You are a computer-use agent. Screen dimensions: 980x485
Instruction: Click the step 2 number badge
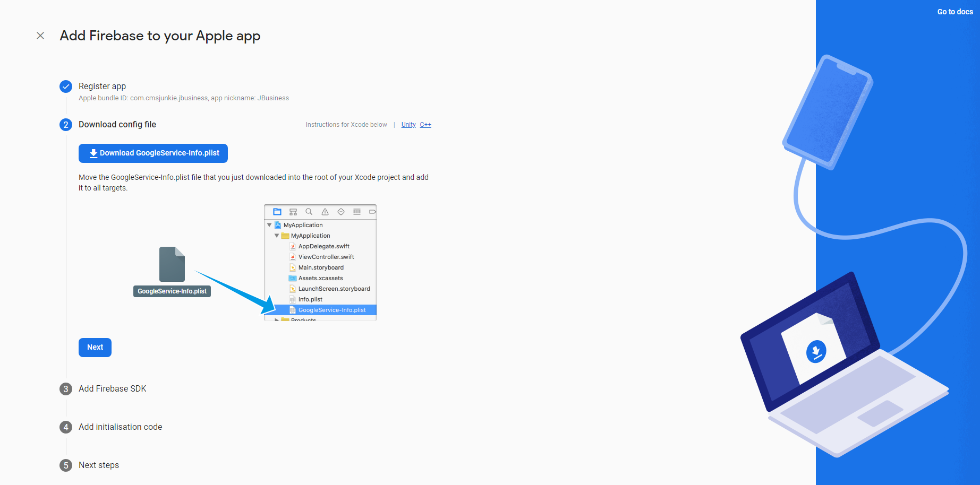pyautogui.click(x=66, y=125)
